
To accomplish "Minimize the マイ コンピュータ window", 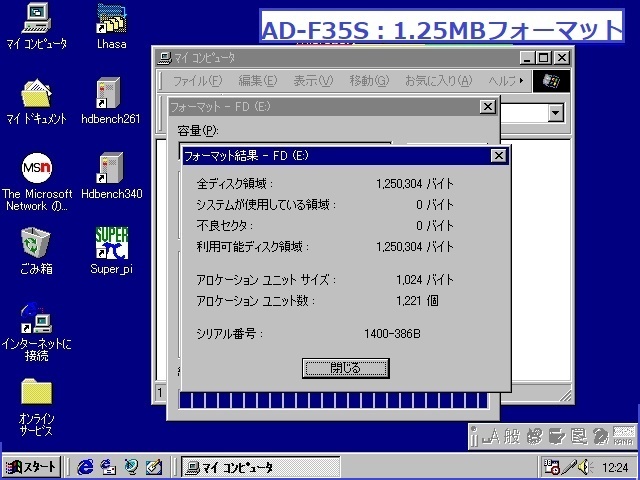I will (x=527, y=58).
